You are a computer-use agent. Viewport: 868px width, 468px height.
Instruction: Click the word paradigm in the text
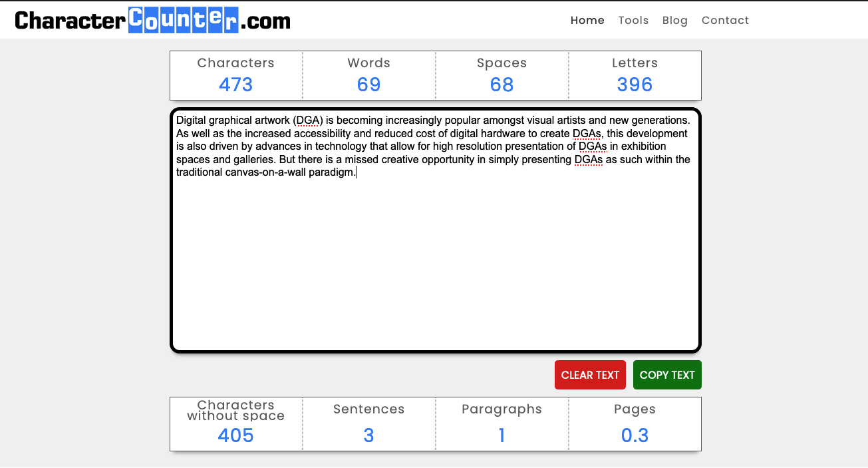click(x=331, y=172)
